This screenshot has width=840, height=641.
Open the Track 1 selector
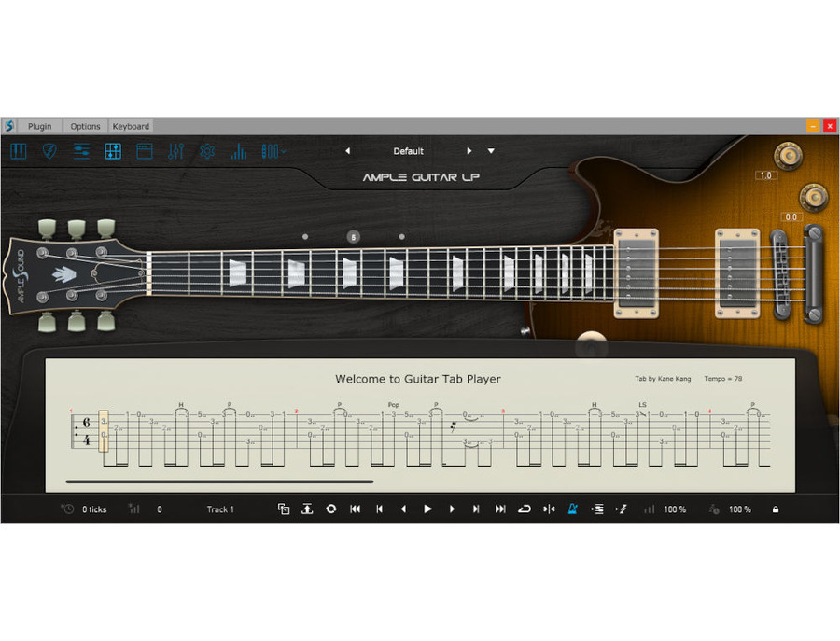point(220,509)
